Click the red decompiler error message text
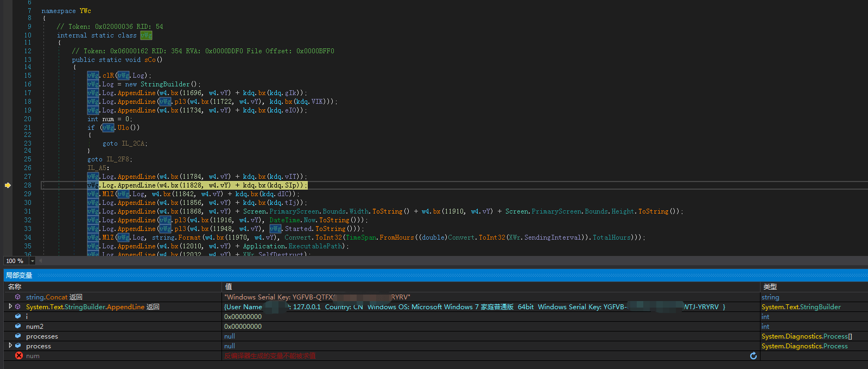 pyautogui.click(x=270, y=356)
